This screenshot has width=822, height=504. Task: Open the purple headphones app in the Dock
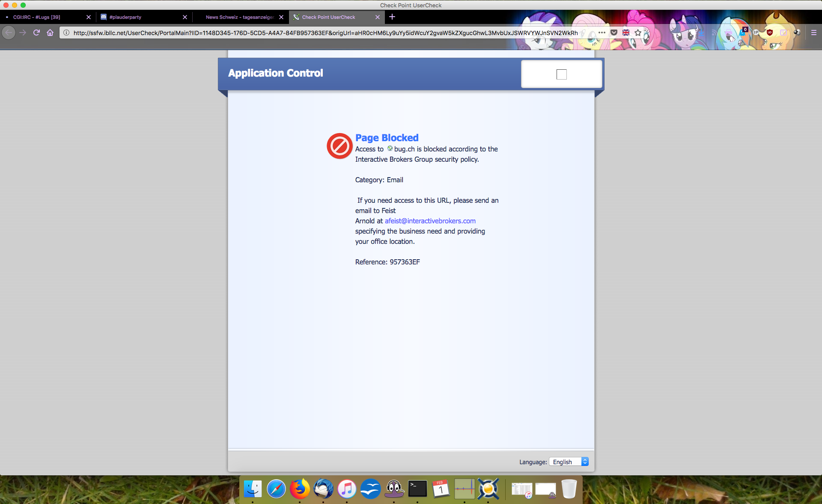[394, 489]
